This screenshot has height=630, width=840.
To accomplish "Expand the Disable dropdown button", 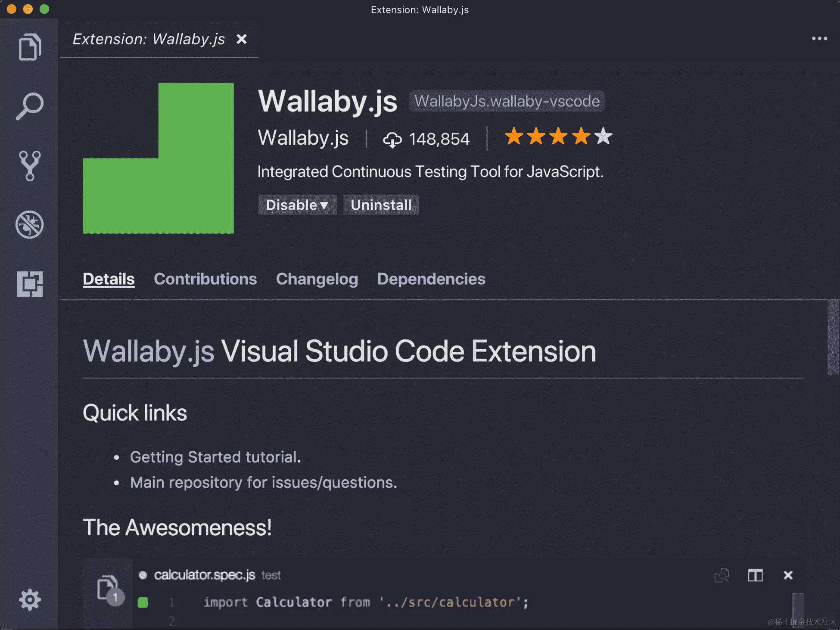I will 297,205.
